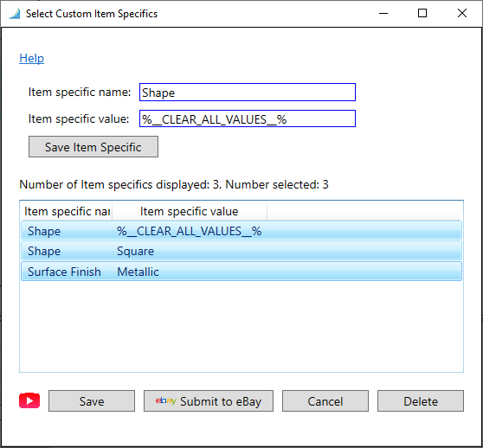Open the YouTube video tutorial icon
This screenshot has height=448, width=483.
pos(29,400)
